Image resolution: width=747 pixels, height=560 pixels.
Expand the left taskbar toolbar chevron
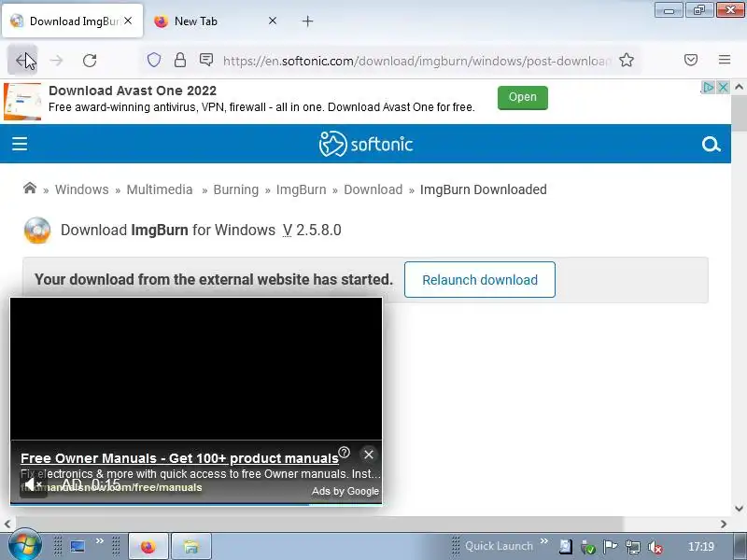click(x=100, y=541)
